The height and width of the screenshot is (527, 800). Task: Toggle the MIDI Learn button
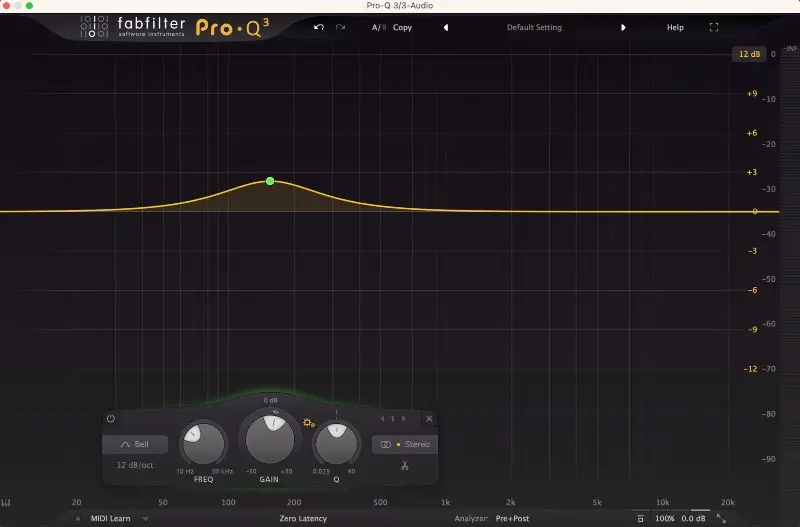[112, 518]
